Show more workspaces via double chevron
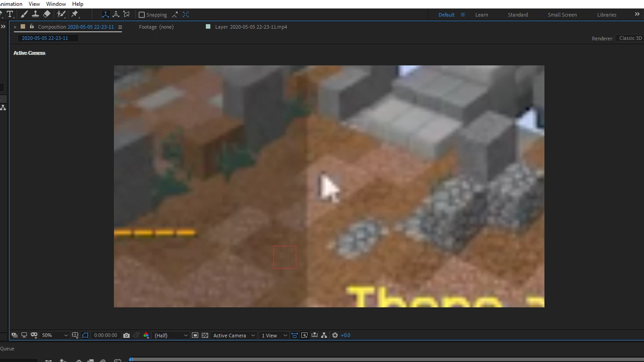The height and width of the screenshot is (362, 644). tap(637, 14)
